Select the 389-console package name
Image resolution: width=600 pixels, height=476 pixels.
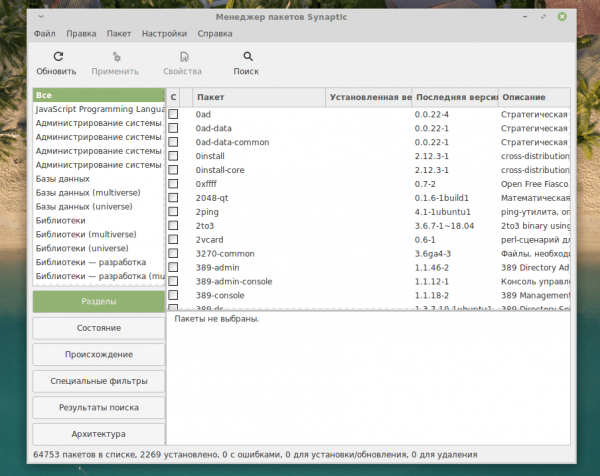tap(220, 295)
